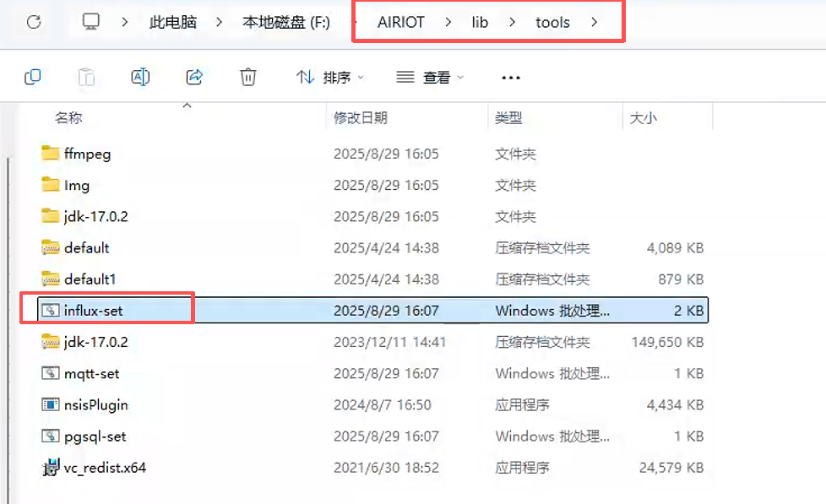Click size value 24,579 KB

(671, 468)
